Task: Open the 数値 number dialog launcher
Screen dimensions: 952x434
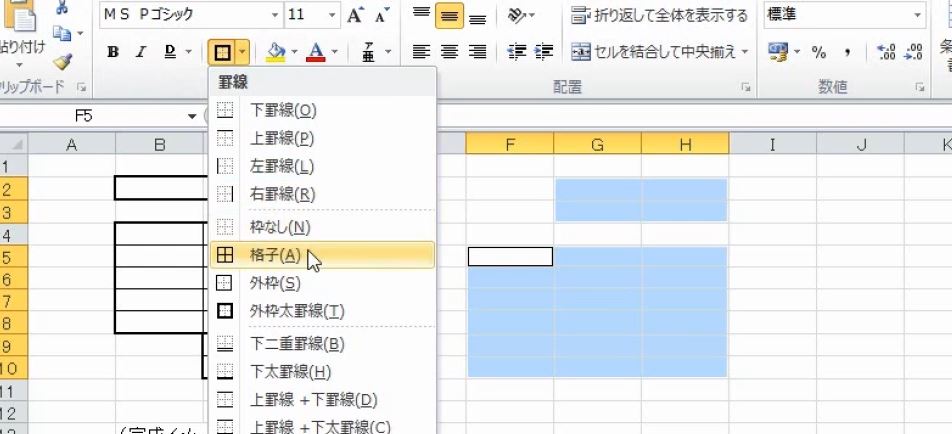Action: [920, 87]
